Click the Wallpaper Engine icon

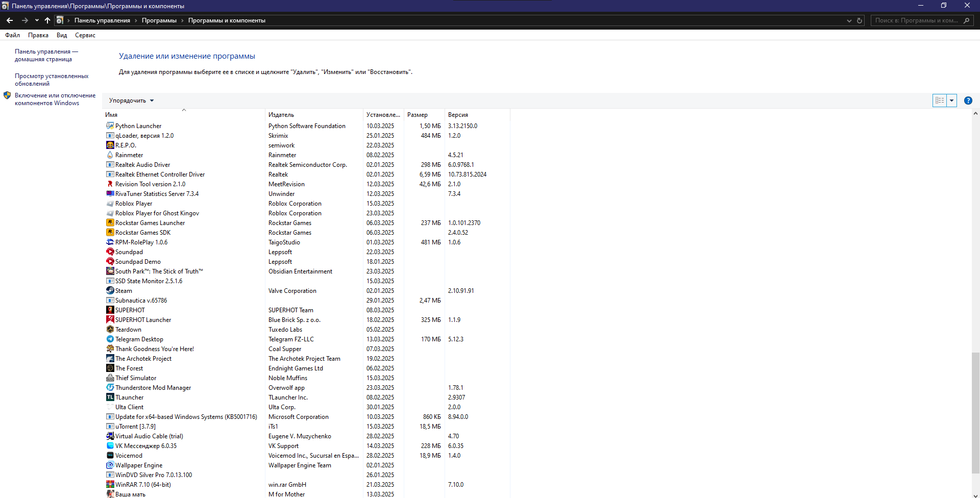pyautogui.click(x=110, y=465)
